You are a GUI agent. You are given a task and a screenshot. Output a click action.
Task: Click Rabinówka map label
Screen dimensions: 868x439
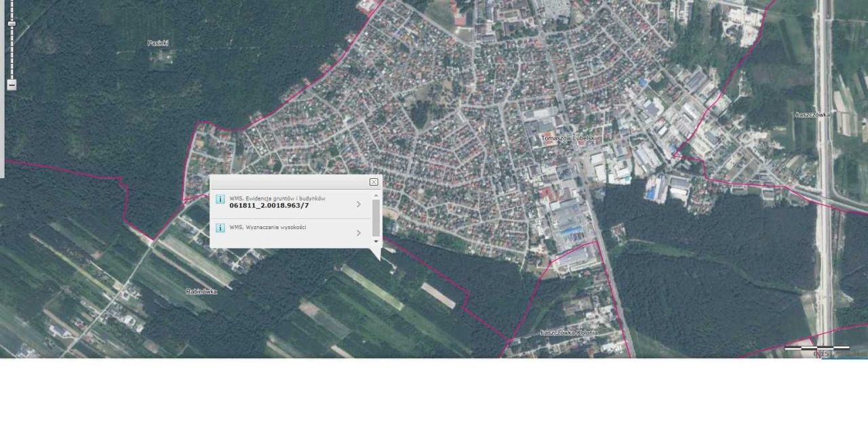click(201, 291)
